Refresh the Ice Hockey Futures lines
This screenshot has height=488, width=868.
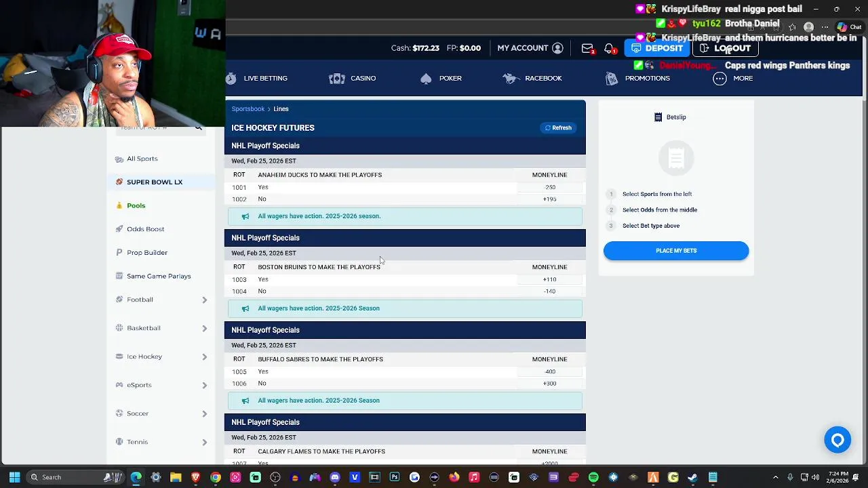[x=559, y=127]
